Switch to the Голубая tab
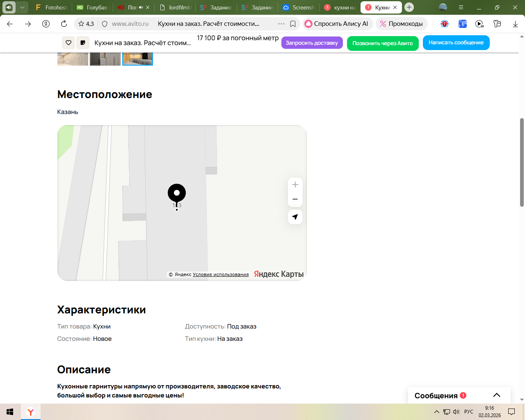The width and height of the screenshot is (525, 420). coord(92,7)
